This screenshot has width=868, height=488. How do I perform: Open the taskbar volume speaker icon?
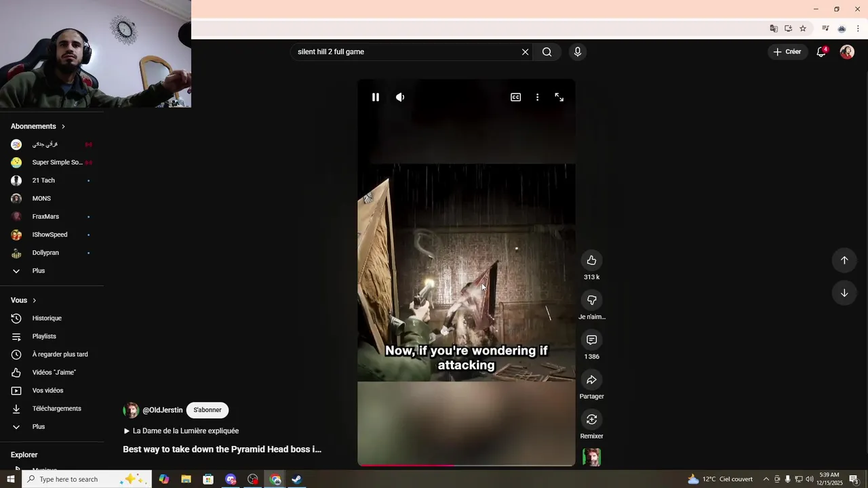click(809, 479)
